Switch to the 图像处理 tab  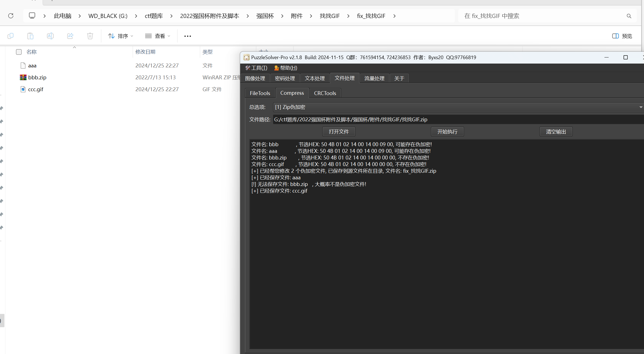pos(255,78)
